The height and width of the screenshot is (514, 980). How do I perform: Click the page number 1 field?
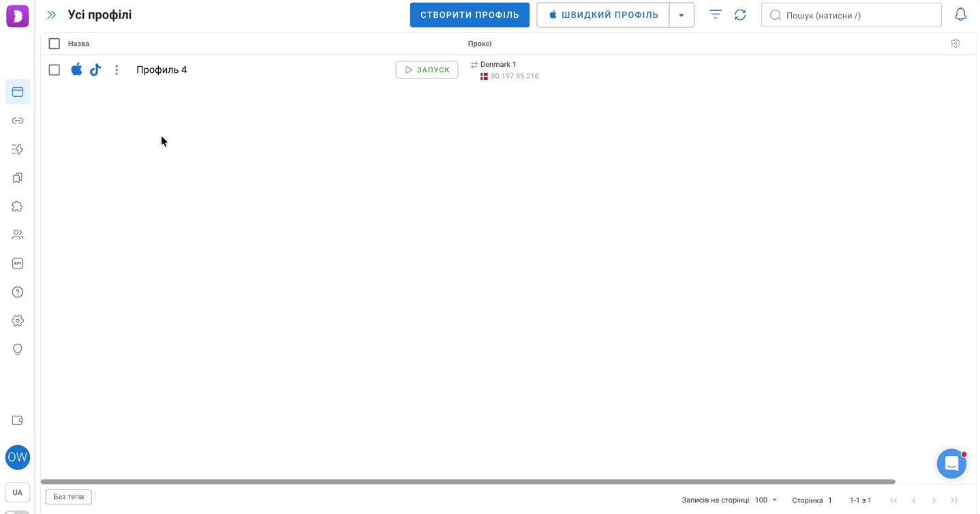830,500
